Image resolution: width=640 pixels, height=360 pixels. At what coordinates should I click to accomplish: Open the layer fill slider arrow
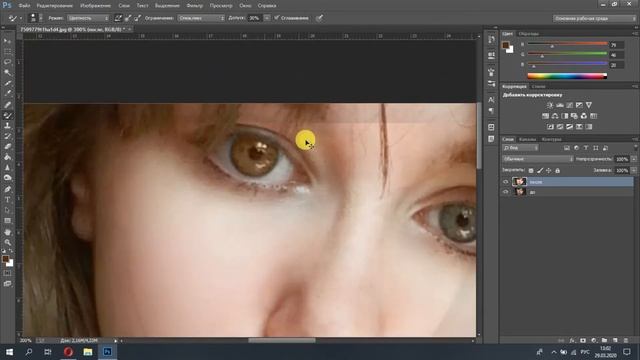[634, 170]
